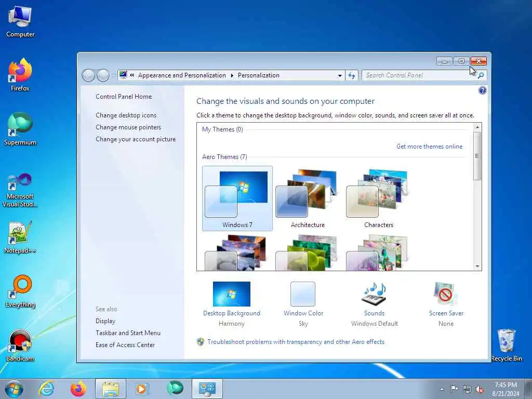Viewport: 532px width, 399px height.
Task: Open Screen Saver settings icon
Action: (445, 294)
